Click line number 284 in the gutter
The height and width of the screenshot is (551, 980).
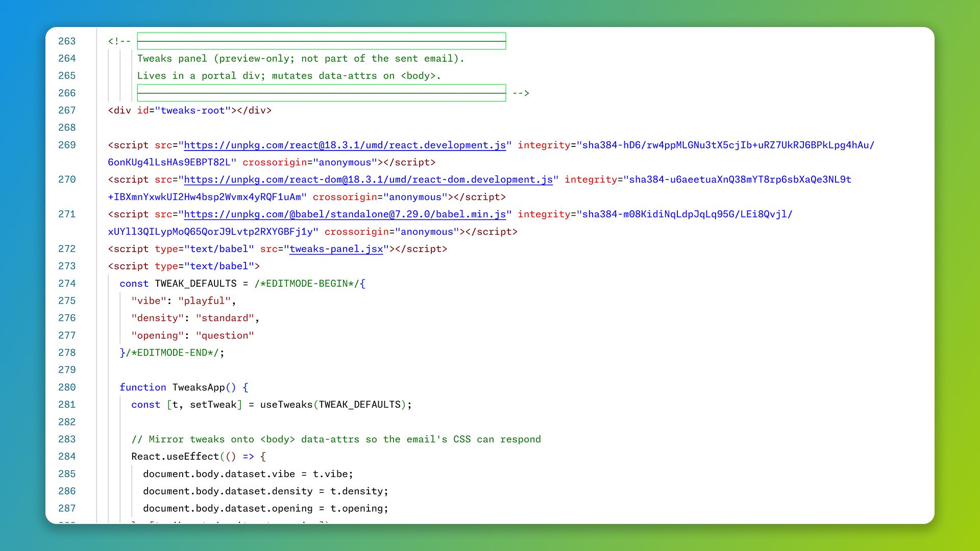coord(67,457)
